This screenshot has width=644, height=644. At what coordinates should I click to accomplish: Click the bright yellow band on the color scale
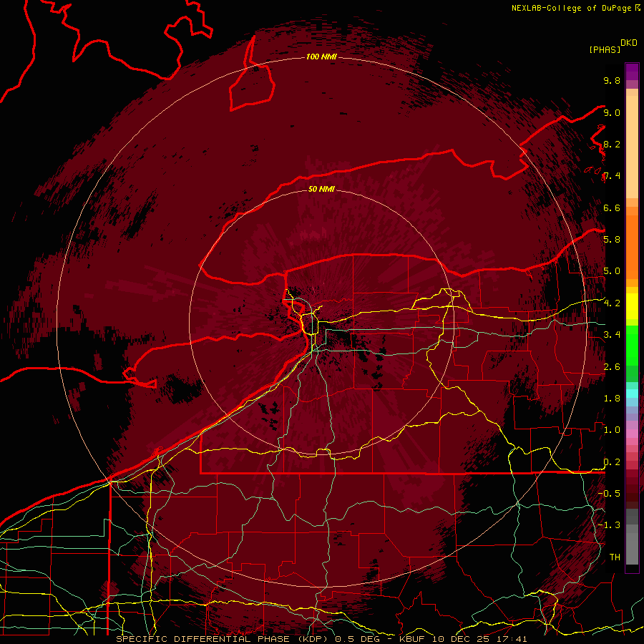[x=632, y=306]
